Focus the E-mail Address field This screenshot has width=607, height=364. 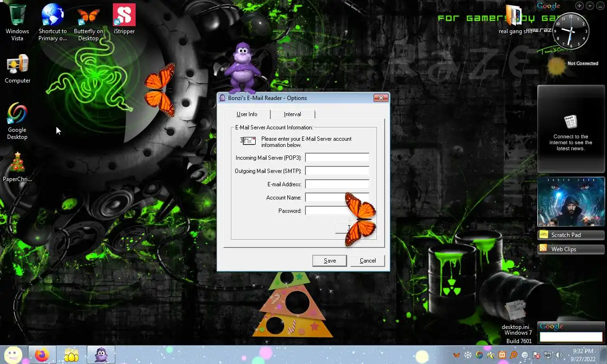(337, 184)
